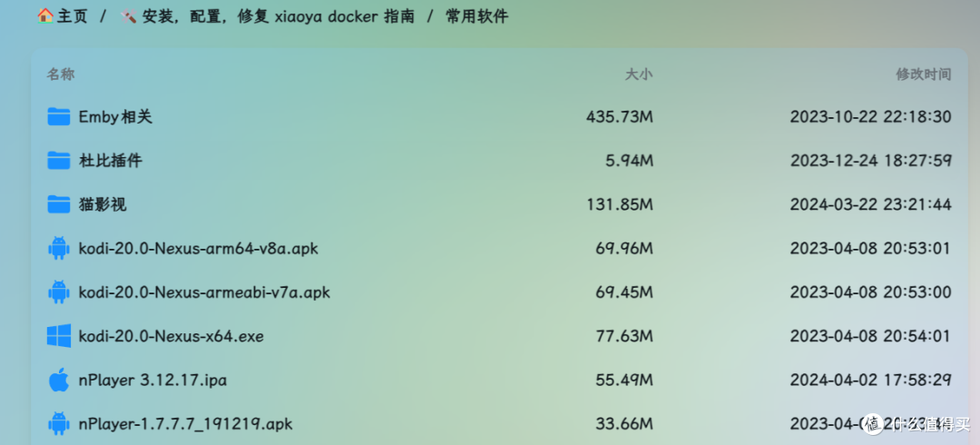The height and width of the screenshot is (445, 980).
Task: Open 安装，配置，修复 xiaoya docker 指南 breadcrumb
Action: point(279,16)
